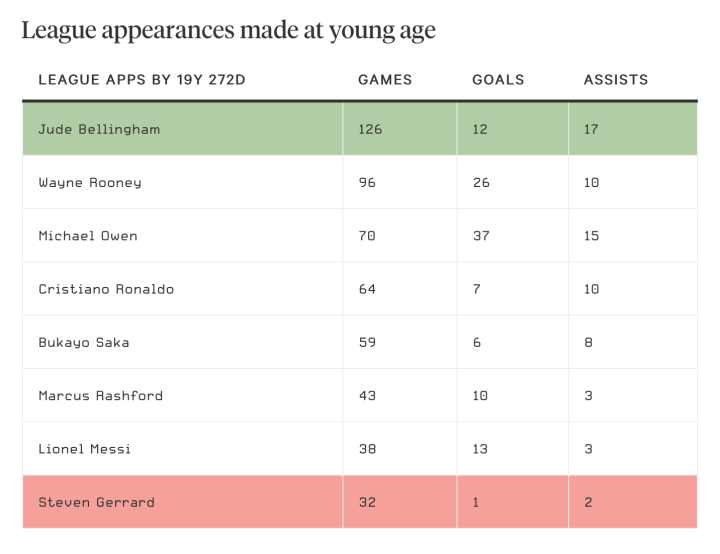
Task: Select the Cristiano Ronaldo name cell
Action: tap(106, 289)
